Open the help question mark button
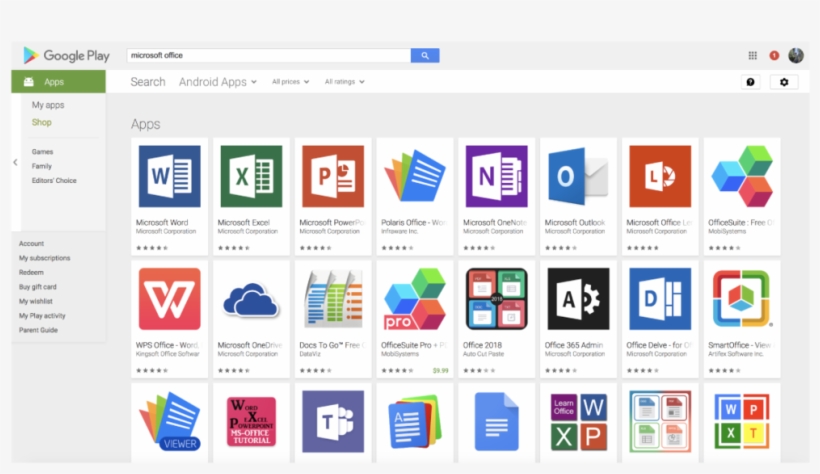 click(750, 82)
